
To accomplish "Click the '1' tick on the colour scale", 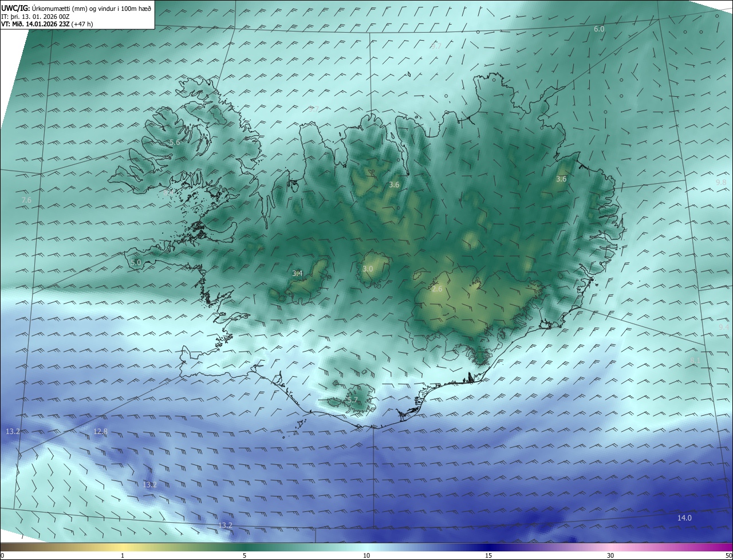I will (x=123, y=555).
